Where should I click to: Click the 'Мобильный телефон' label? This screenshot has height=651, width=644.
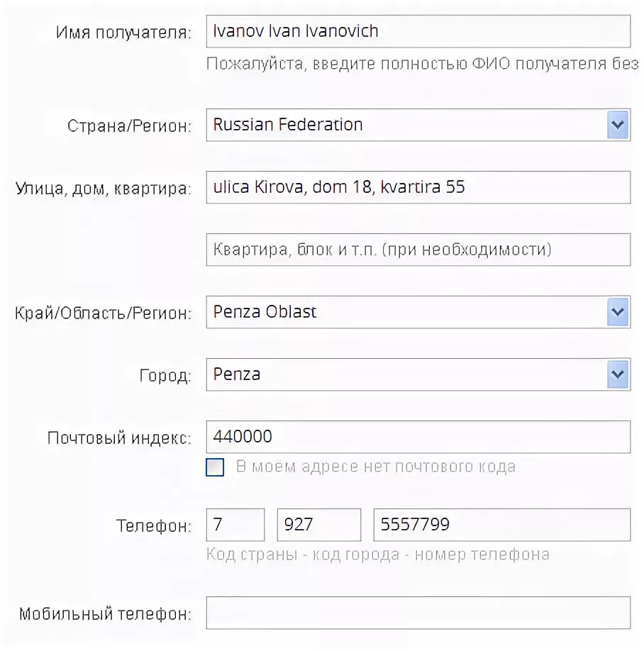click(106, 613)
